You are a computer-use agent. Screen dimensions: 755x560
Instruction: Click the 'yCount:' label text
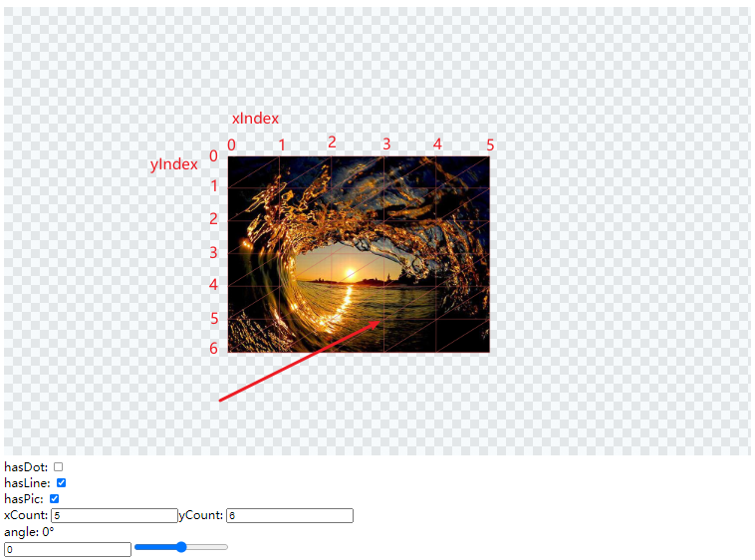pos(201,515)
